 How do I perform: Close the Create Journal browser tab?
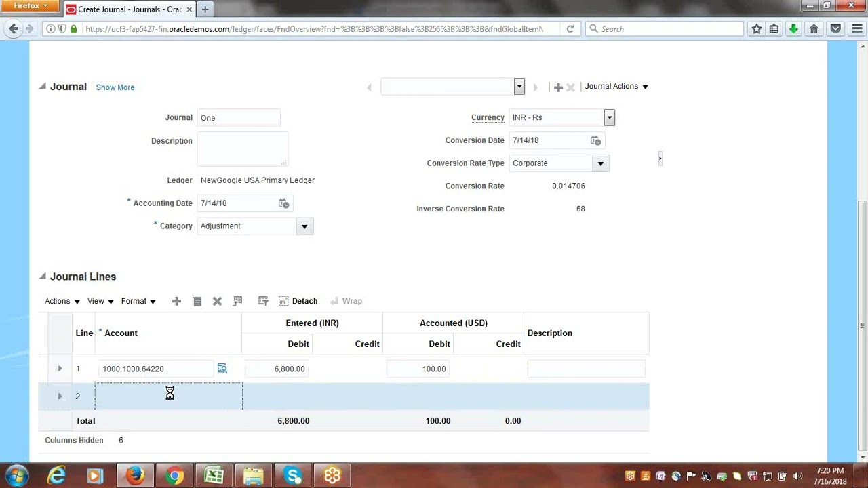point(189,9)
